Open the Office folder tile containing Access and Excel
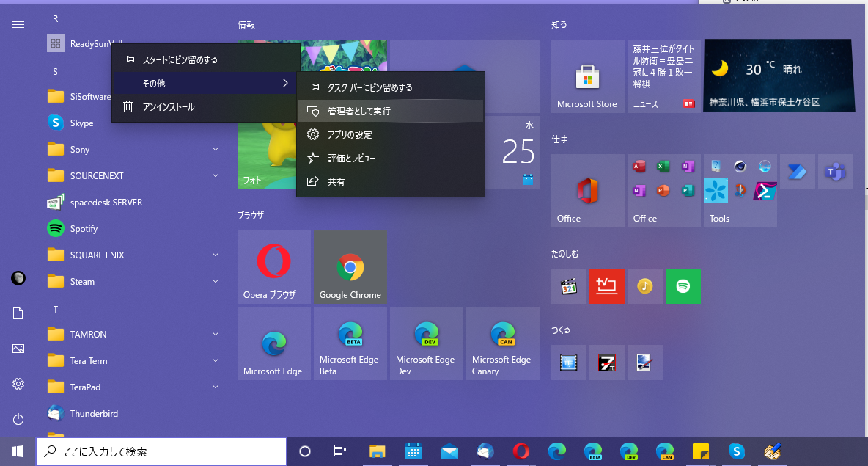This screenshot has width=868, height=466. [x=663, y=191]
